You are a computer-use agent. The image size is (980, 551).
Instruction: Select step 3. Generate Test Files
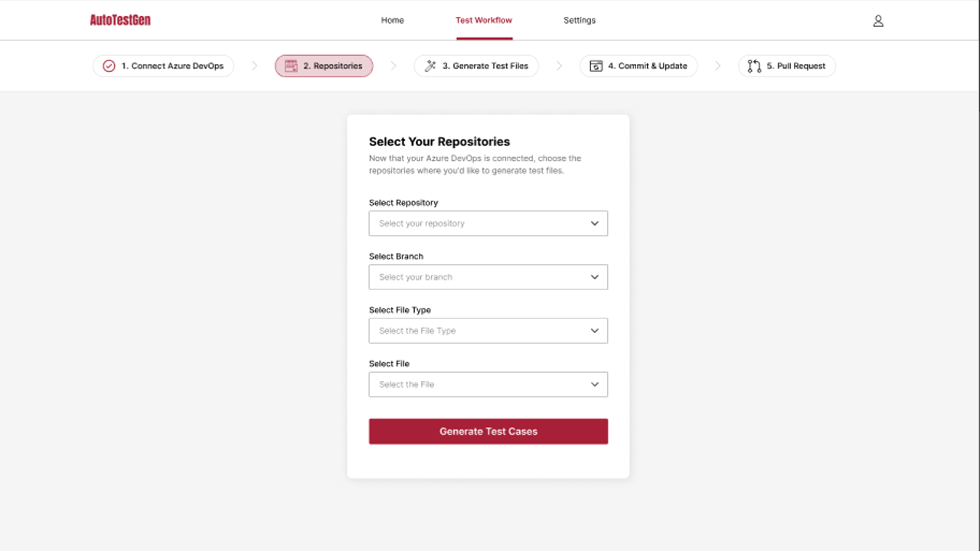476,66
